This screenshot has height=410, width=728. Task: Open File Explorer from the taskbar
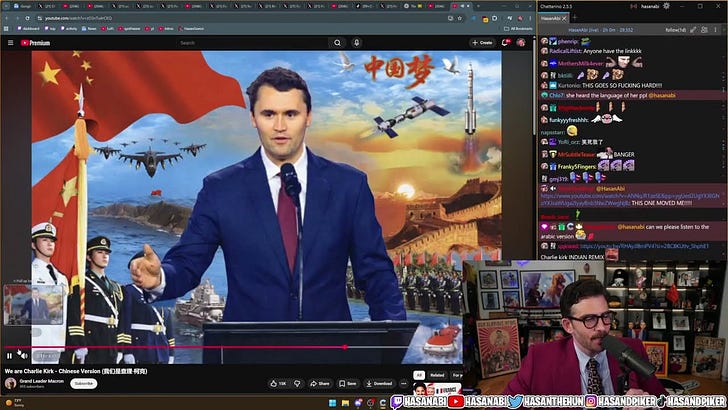tap(345, 403)
